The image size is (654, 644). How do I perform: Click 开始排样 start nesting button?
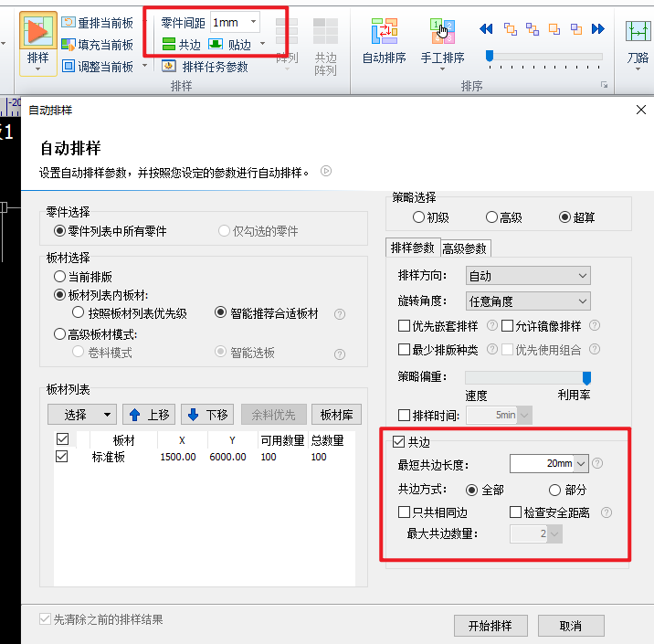[x=490, y=626]
